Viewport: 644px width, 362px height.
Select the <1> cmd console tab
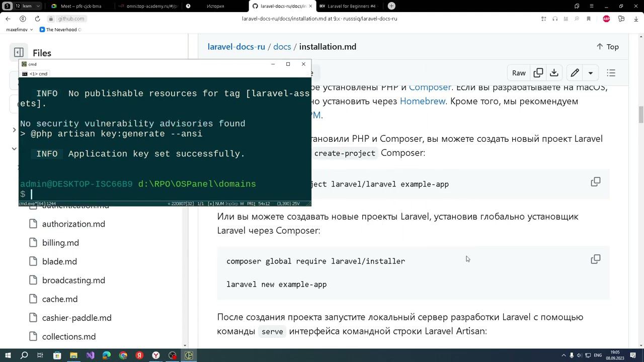click(x=35, y=74)
